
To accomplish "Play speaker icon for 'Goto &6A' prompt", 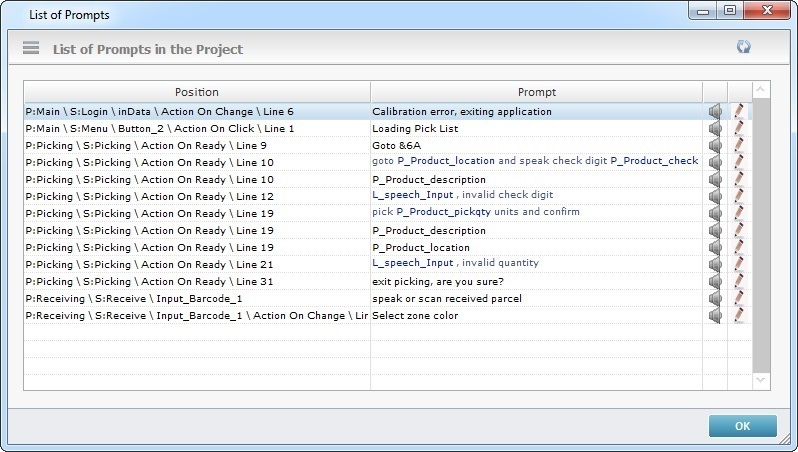I will coord(715,145).
